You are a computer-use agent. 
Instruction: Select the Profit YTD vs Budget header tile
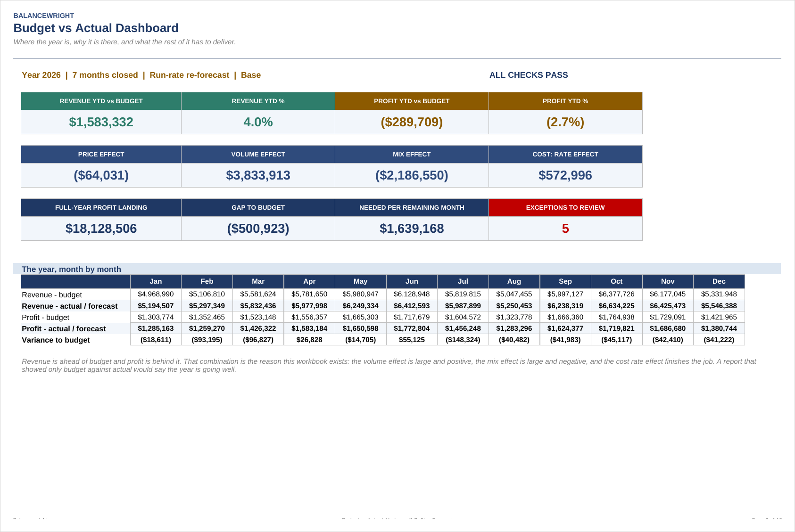(412, 101)
